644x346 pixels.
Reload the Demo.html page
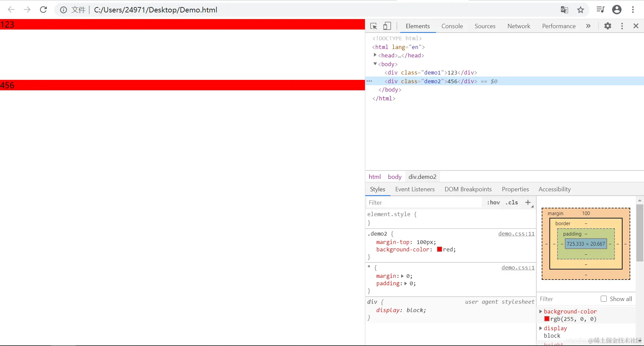[x=43, y=10]
